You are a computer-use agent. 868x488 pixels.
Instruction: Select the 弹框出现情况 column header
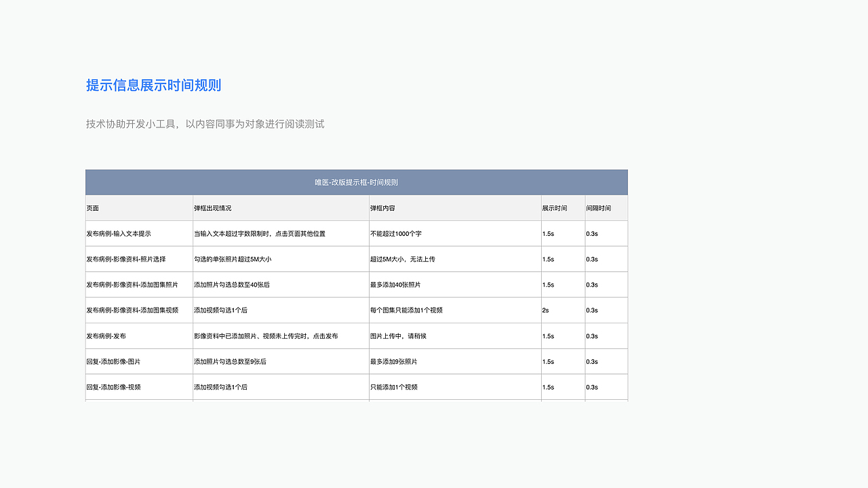pos(212,208)
